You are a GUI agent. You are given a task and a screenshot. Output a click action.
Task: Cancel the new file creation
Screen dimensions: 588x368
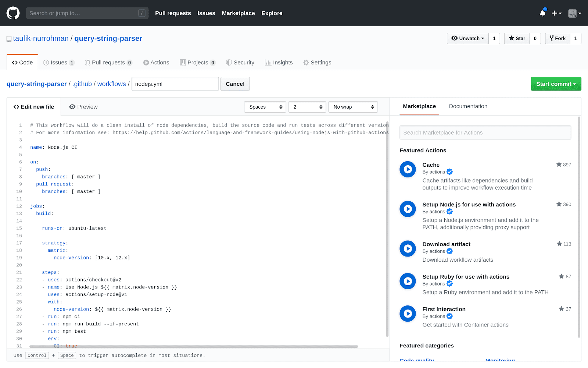[x=235, y=84]
